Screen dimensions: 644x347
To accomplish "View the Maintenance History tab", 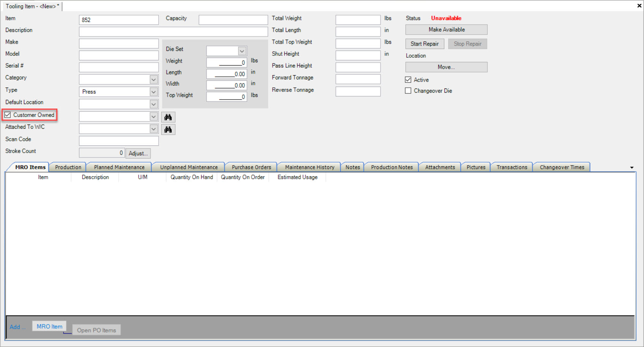I will tap(309, 167).
